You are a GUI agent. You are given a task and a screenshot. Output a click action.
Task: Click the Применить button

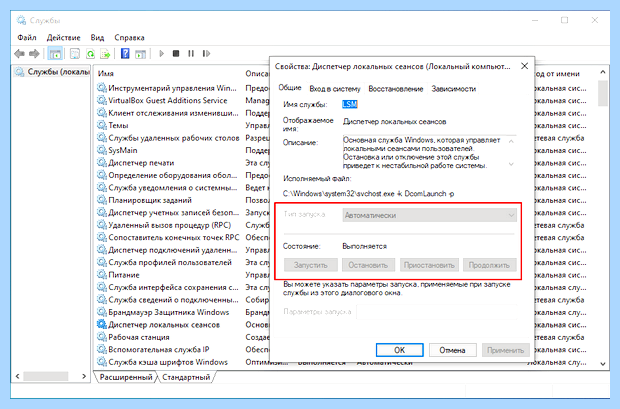(x=505, y=350)
